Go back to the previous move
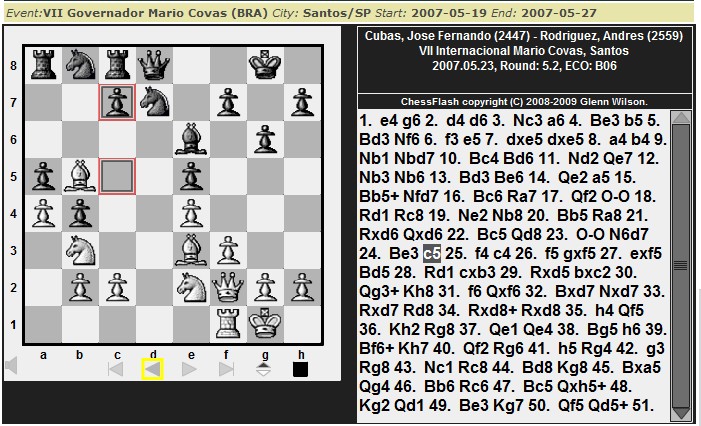This screenshot has width=701, height=426. [152, 369]
